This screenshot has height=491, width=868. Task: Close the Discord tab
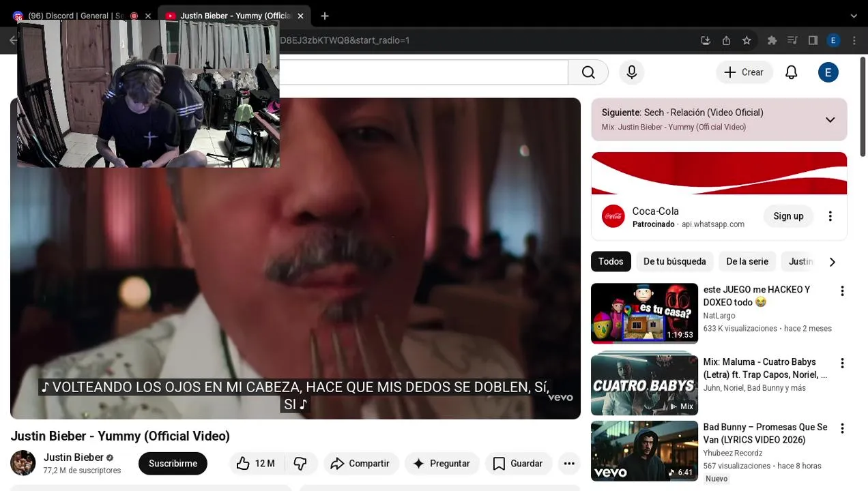(147, 16)
